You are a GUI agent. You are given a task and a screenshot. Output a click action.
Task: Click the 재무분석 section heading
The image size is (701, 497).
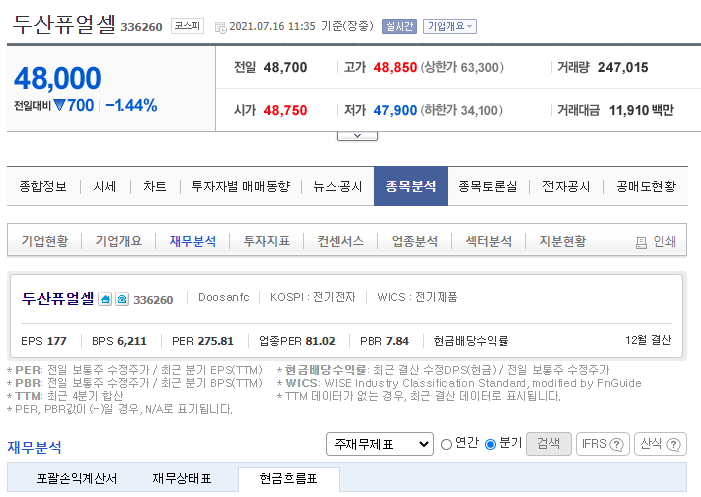[34, 447]
